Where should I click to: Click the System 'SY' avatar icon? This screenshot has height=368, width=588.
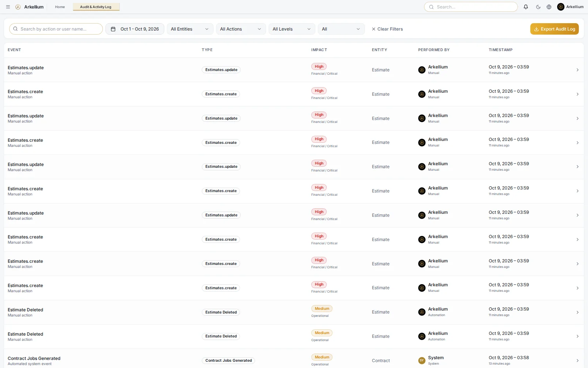pos(422,361)
